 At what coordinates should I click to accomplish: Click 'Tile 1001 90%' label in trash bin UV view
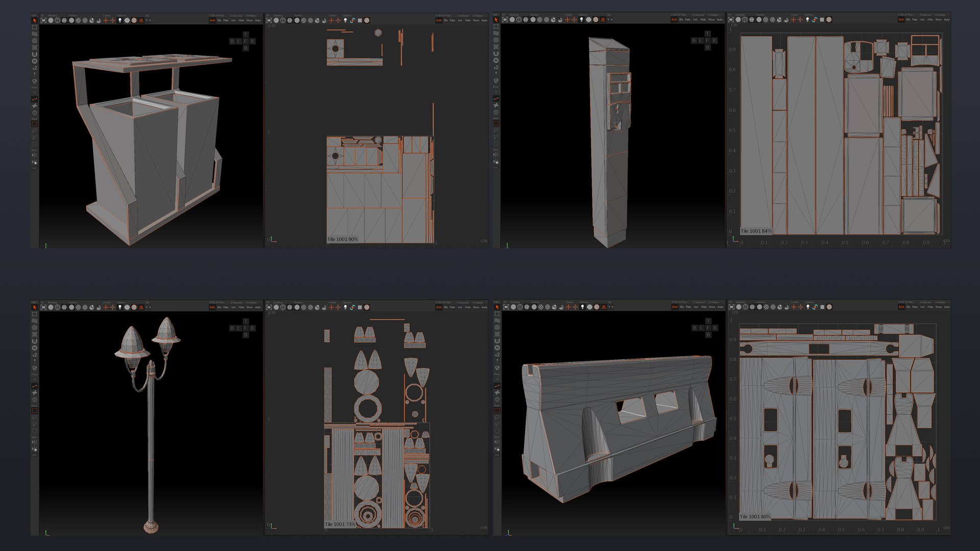click(342, 239)
